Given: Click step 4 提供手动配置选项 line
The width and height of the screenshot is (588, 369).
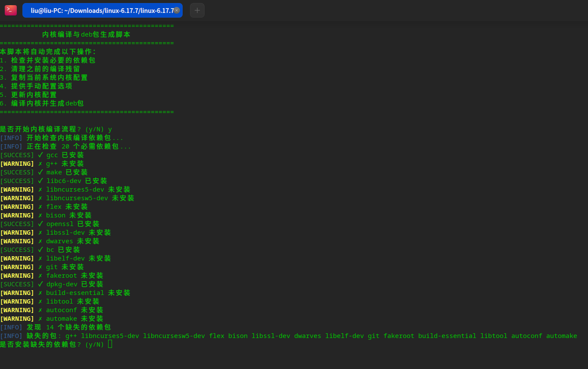Looking at the screenshot, I should [36, 86].
